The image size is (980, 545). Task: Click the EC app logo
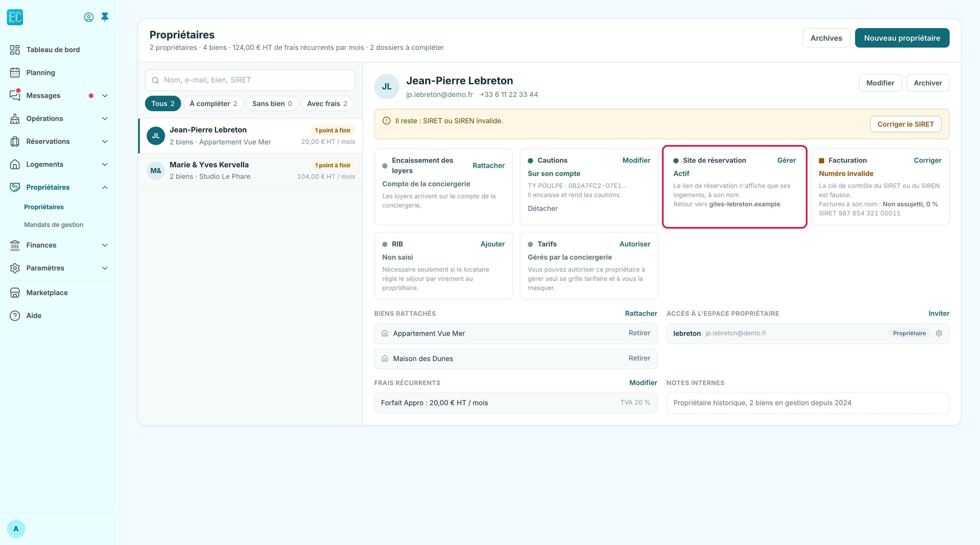click(15, 17)
